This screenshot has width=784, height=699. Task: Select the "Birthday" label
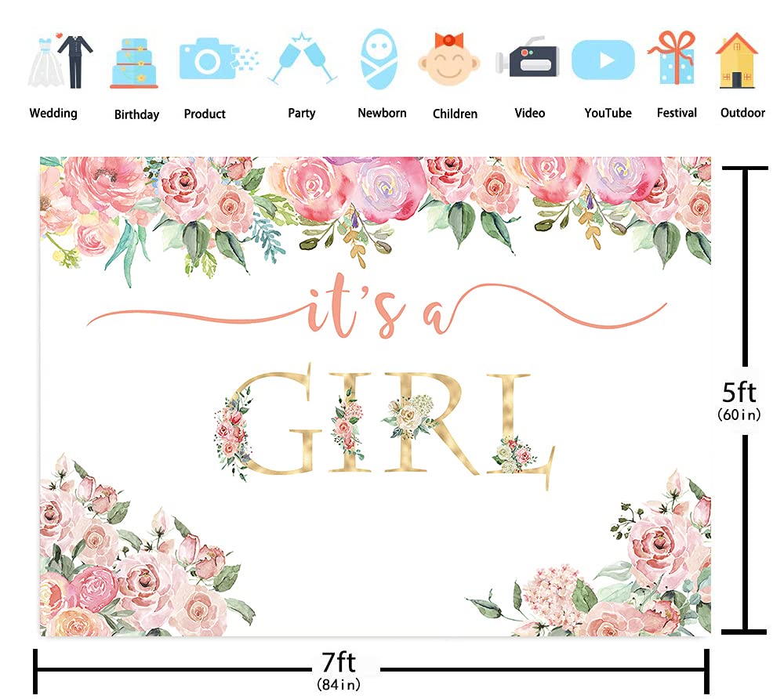[x=136, y=114]
